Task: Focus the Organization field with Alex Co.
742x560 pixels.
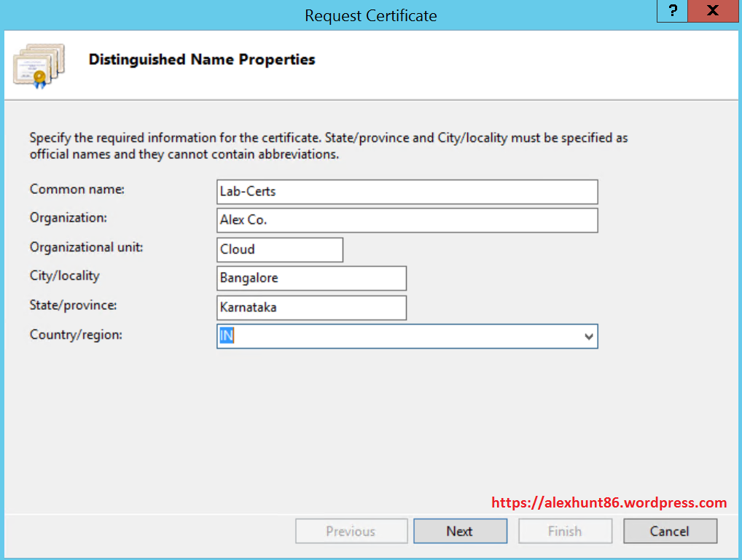Action: 407,220
